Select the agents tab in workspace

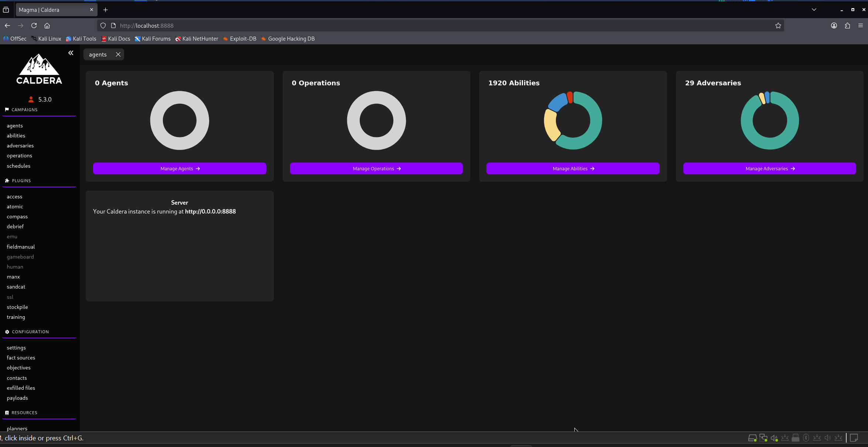[98, 54]
